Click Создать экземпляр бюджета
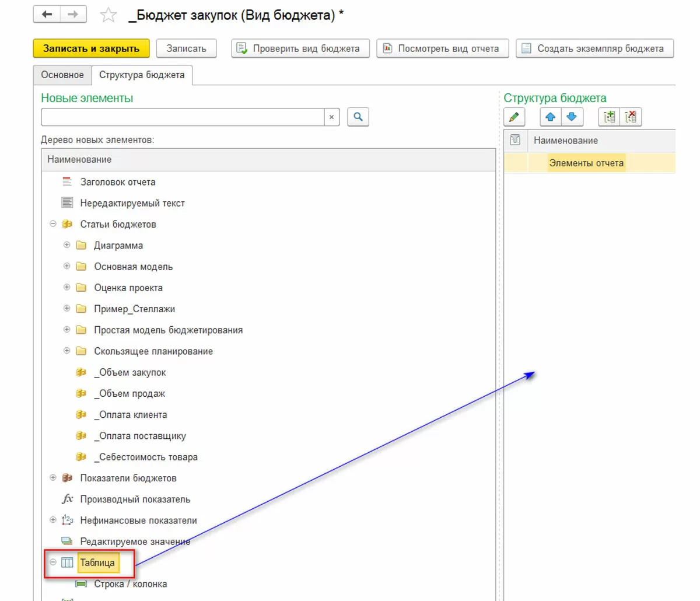This screenshot has height=601, width=700. 594,48
